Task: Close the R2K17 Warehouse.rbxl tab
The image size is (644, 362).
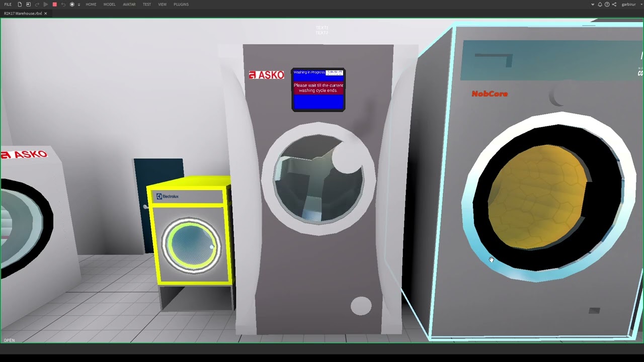Action: click(x=45, y=14)
